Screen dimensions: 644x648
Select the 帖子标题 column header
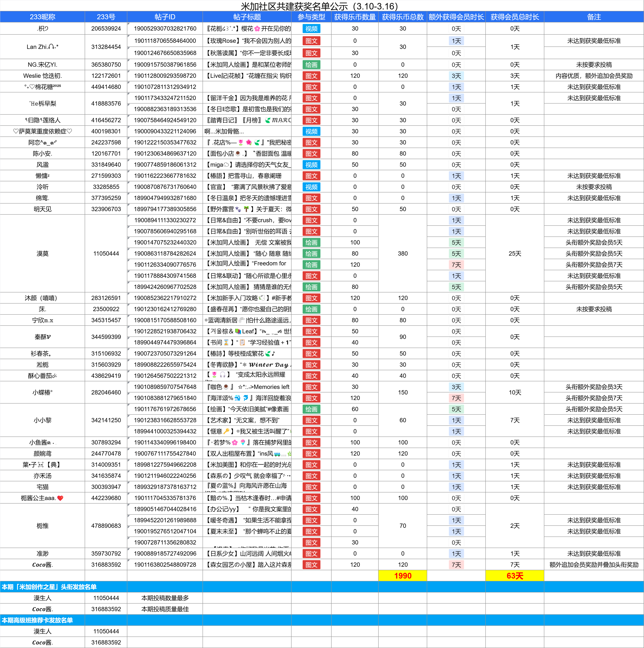tap(247, 17)
